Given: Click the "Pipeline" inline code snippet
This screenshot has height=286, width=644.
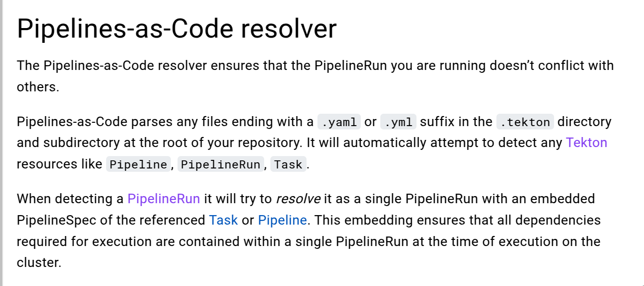Looking at the screenshot, I should pos(138,165).
